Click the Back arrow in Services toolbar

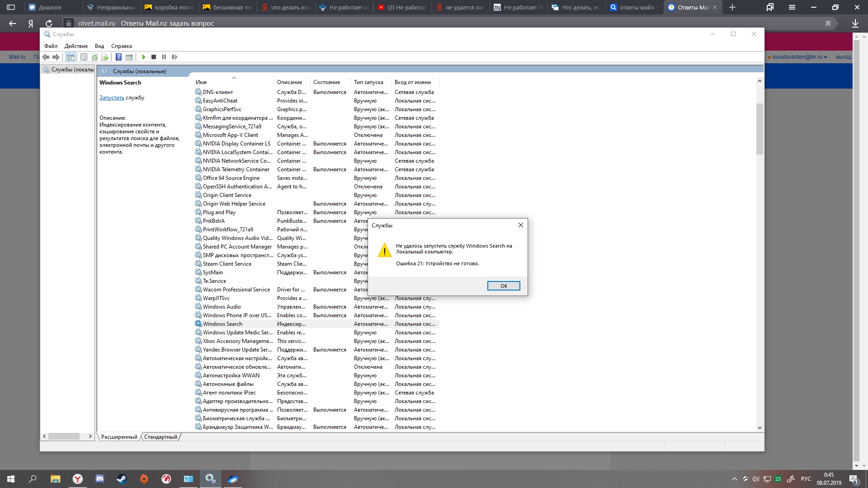click(46, 57)
